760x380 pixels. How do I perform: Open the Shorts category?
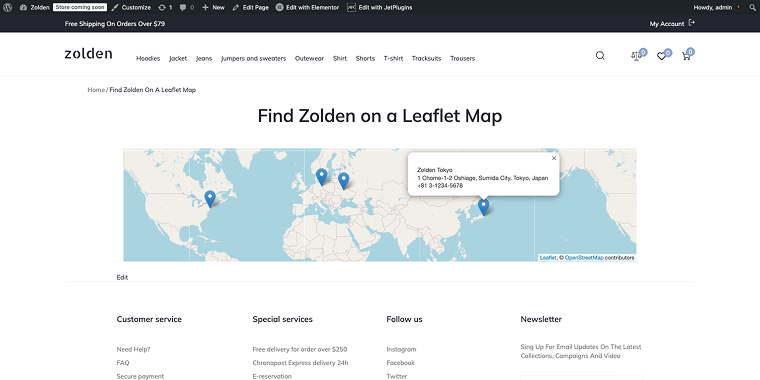[365, 58]
